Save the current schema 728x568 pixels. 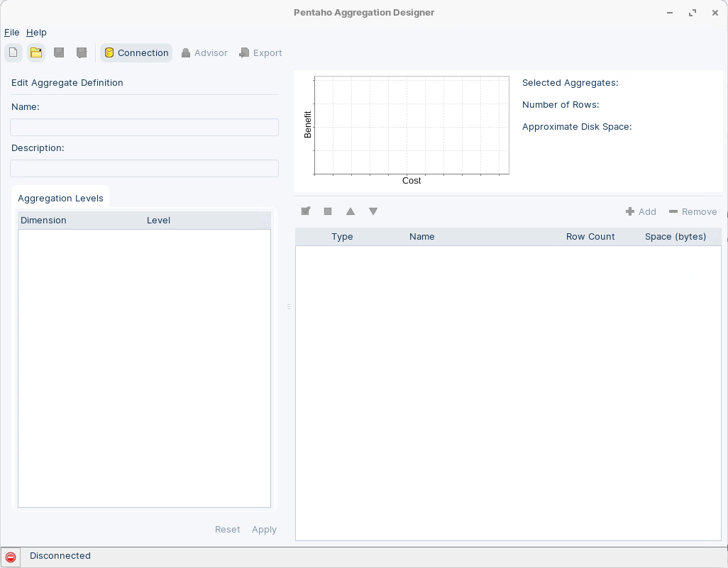tap(58, 52)
